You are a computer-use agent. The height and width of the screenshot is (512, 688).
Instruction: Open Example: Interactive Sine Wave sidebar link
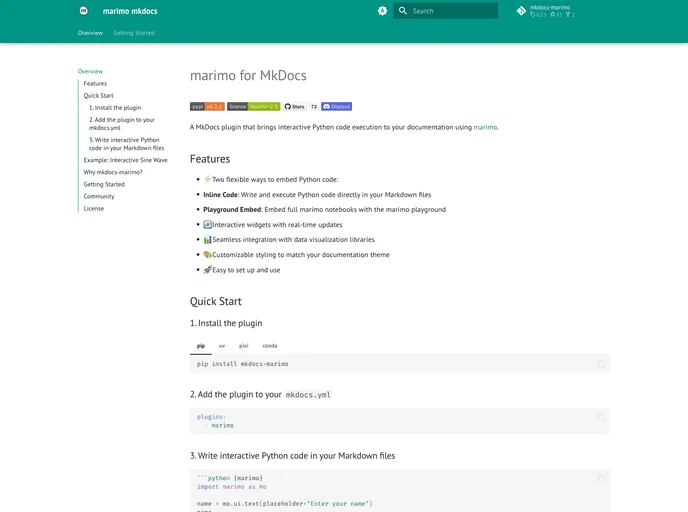[x=125, y=160]
